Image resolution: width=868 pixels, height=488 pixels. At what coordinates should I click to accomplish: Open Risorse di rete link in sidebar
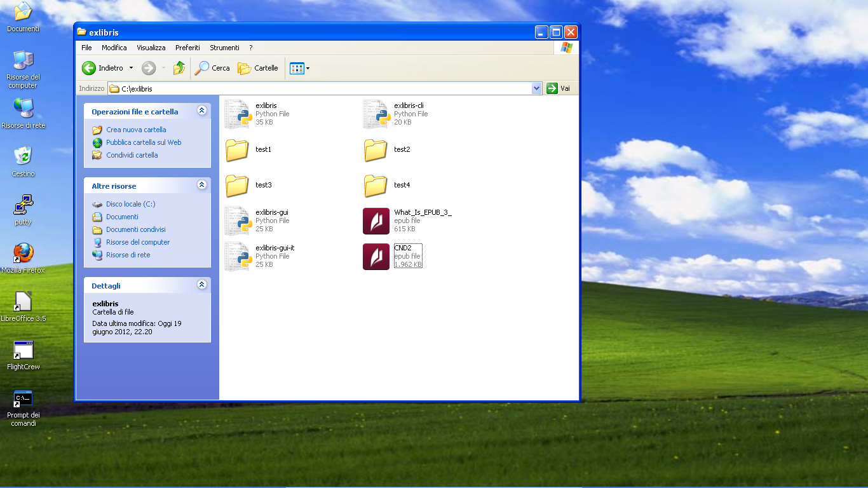pos(128,255)
